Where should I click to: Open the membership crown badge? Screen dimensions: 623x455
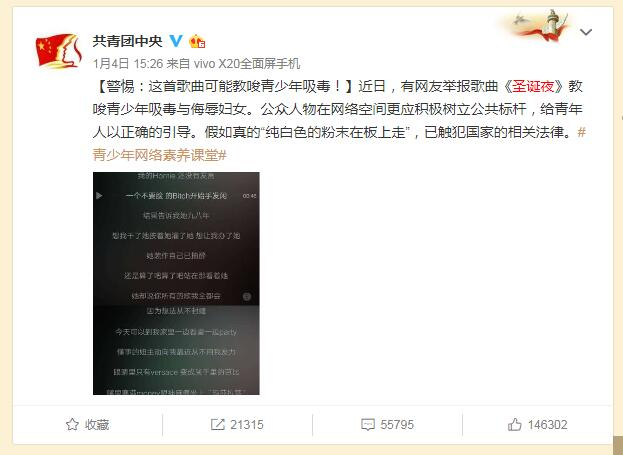197,41
